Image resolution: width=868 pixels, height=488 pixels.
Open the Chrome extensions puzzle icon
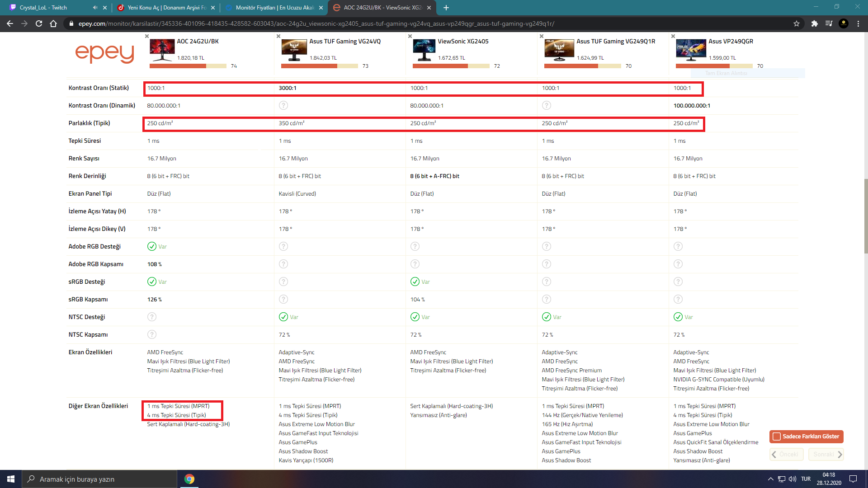point(814,23)
